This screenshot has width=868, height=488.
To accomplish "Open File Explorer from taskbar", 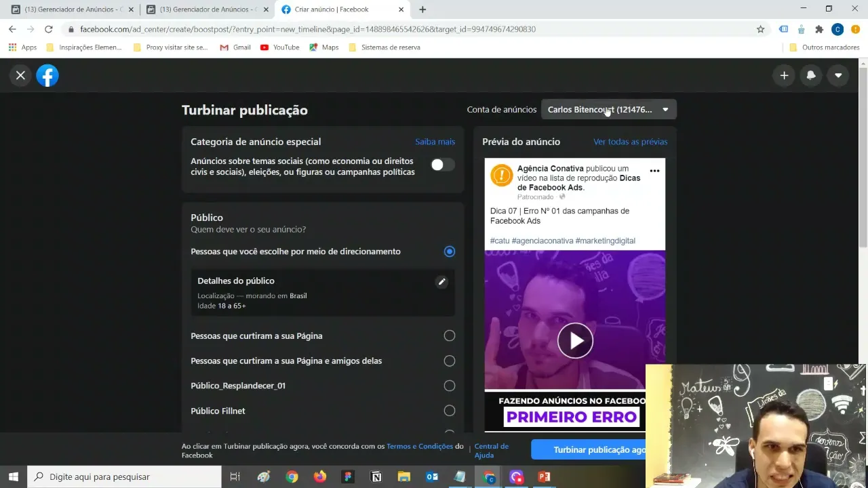I will click(x=404, y=476).
